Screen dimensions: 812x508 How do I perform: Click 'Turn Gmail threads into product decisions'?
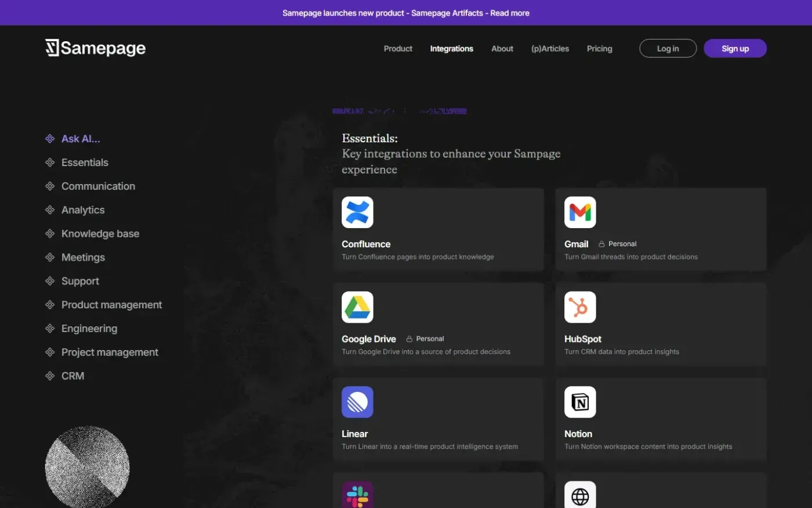tap(631, 257)
